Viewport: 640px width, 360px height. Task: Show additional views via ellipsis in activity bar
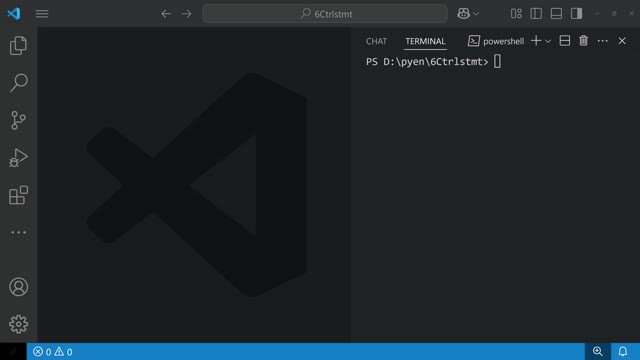click(18, 232)
